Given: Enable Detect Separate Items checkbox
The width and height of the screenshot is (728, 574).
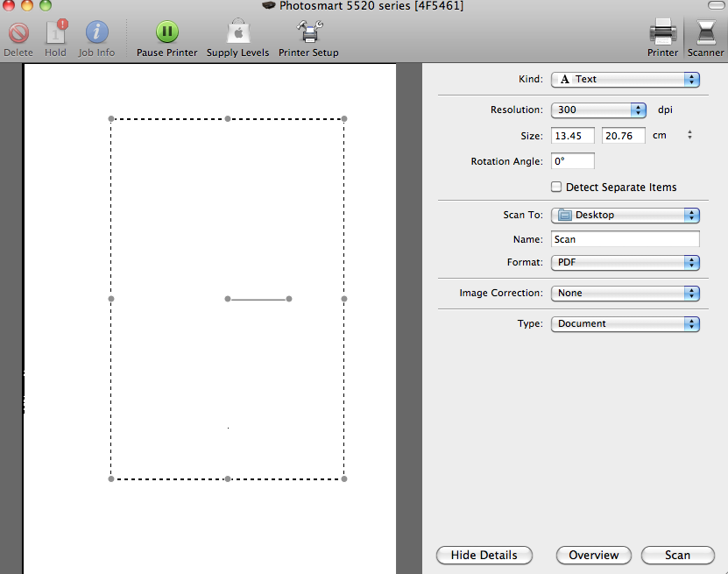Looking at the screenshot, I should pyautogui.click(x=556, y=187).
